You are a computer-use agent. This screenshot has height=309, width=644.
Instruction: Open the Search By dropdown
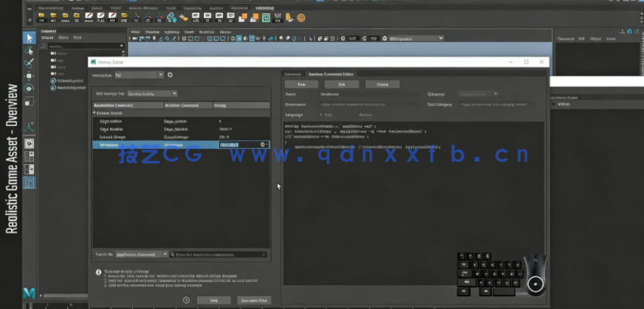point(142,254)
